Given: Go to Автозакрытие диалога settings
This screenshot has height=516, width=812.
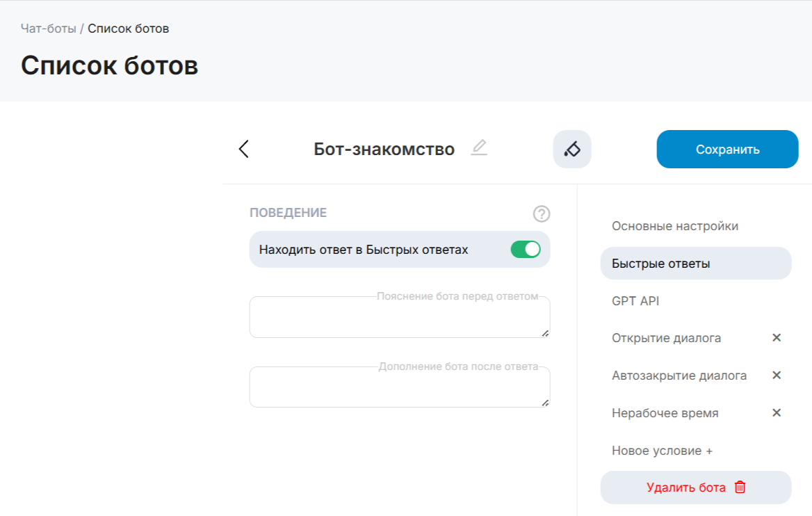Looking at the screenshot, I should pos(679,376).
